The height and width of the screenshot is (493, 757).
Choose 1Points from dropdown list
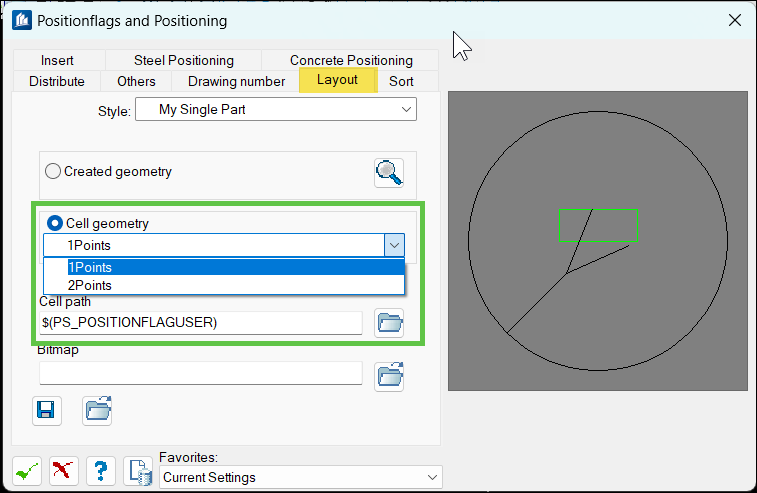click(224, 267)
